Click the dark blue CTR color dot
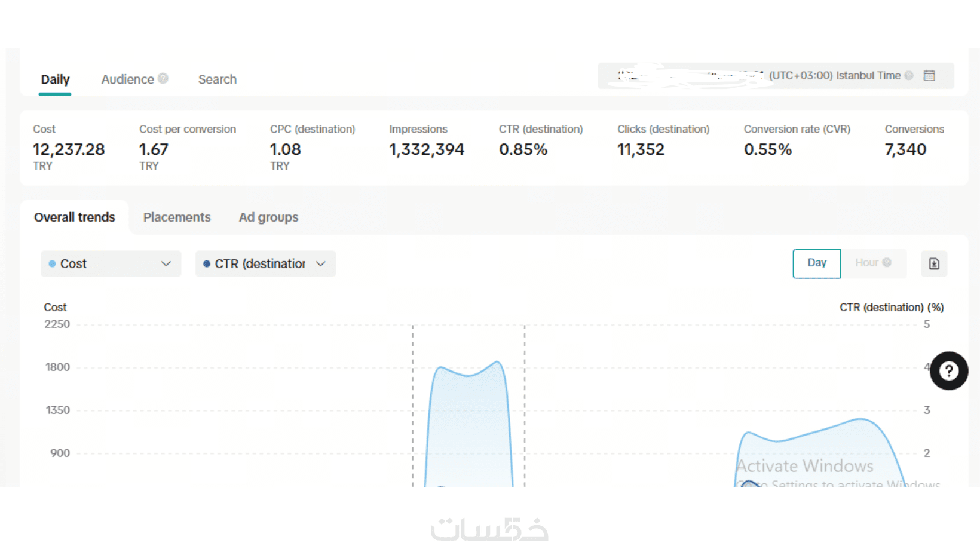Image resolution: width=980 pixels, height=552 pixels. 207,263
